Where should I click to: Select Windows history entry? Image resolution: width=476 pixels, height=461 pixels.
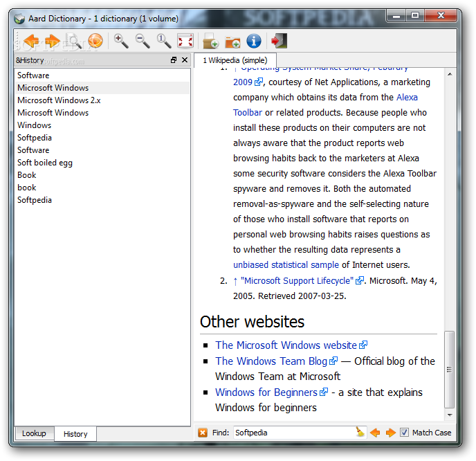click(102, 125)
